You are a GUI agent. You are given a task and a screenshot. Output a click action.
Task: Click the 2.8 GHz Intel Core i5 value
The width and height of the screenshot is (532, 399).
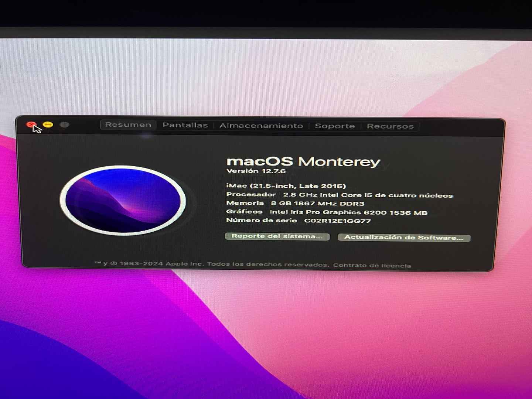[368, 195]
